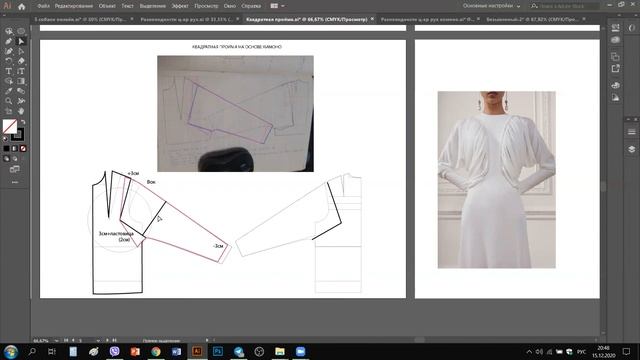Open the Справка menu
Image resolution: width=640 pixels, height=360 pixels.
(251, 6)
